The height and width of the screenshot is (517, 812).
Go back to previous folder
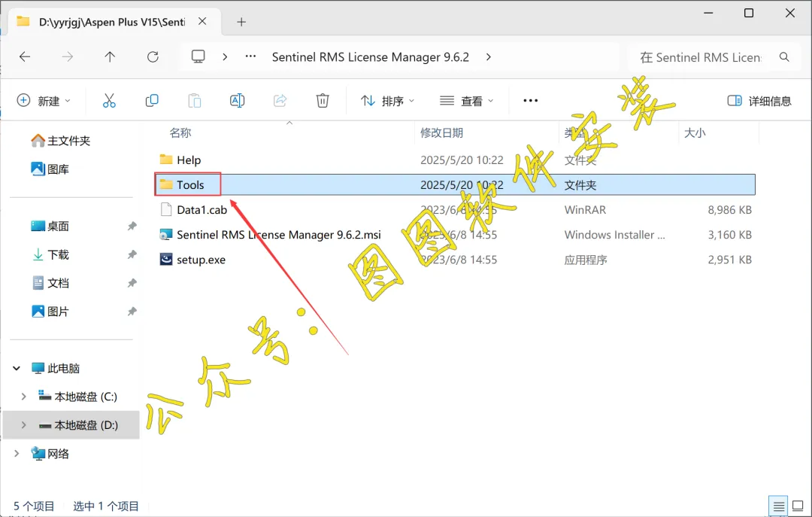pos(25,57)
